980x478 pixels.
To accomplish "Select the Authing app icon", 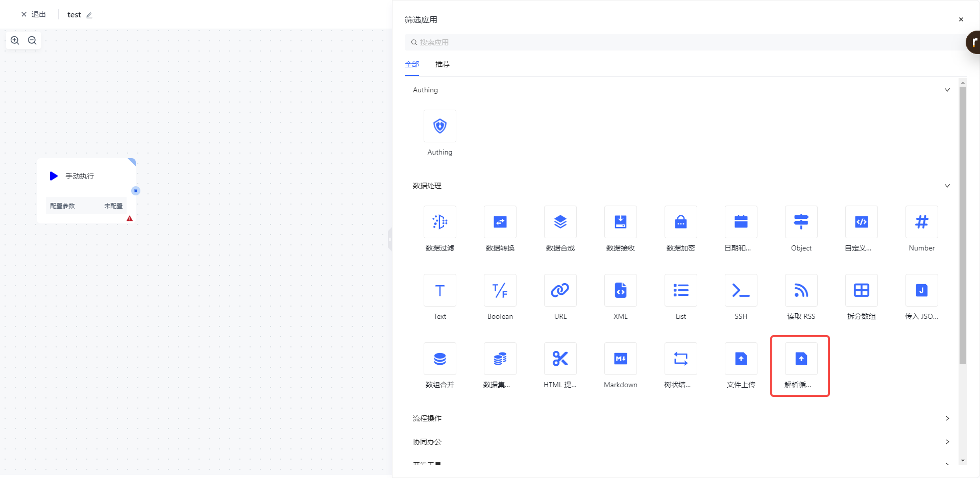I will (x=439, y=126).
